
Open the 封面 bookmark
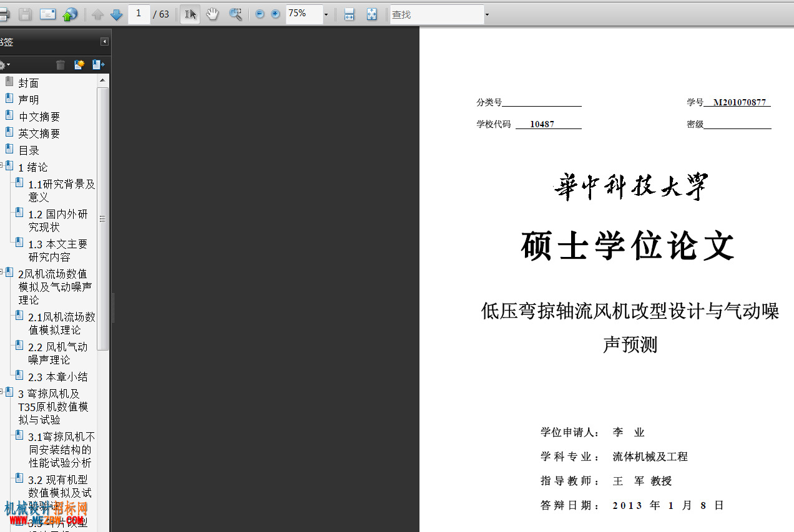coord(29,83)
